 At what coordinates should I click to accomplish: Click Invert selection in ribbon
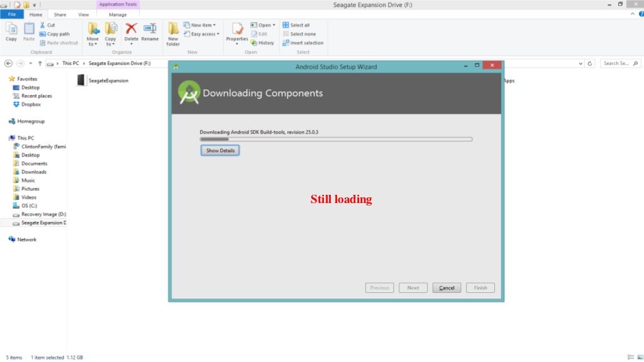[303, 43]
